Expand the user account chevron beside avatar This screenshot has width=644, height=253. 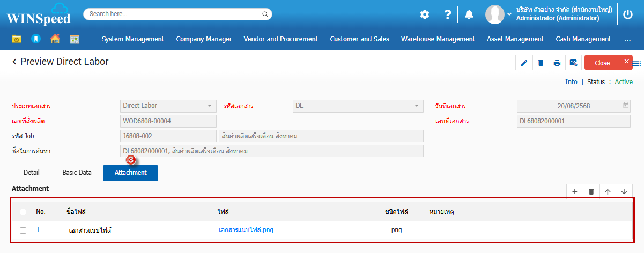pyautogui.click(x=509, y=14)
